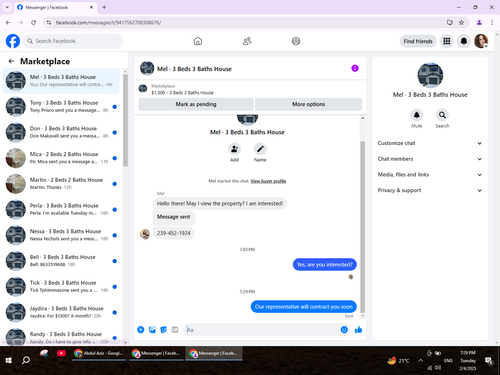Image resolution: width=500 pixels, height=375 pixels.
Task: Attach a file with the photo icon
Action: 152,330
